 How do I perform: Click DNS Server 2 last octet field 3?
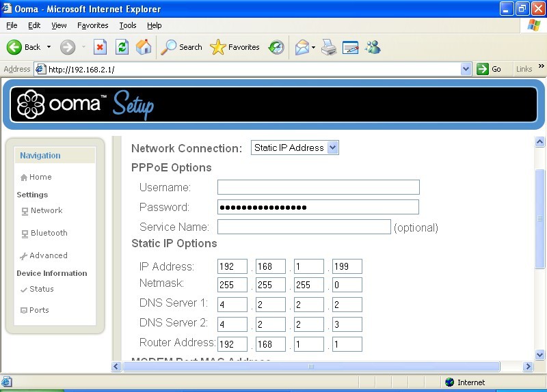[347, 324]
